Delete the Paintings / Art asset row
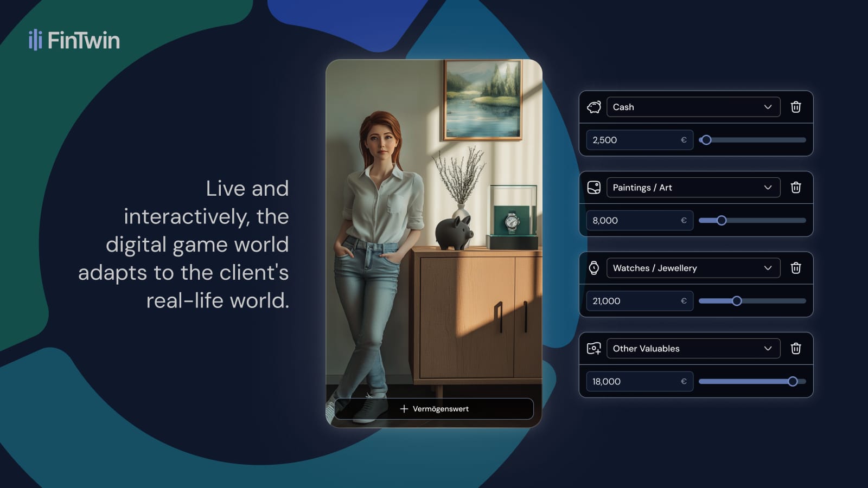Viewport: 868px width, 488px height. pyautogui.click(x=796, y=188)
